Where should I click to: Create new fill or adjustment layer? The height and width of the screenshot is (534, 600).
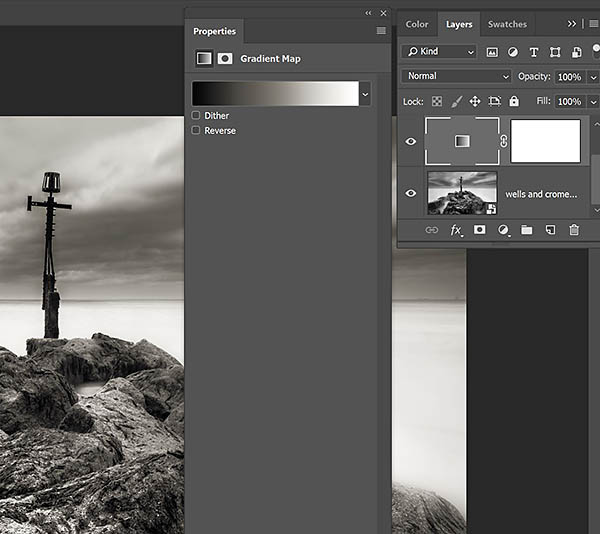coord(503,230)
